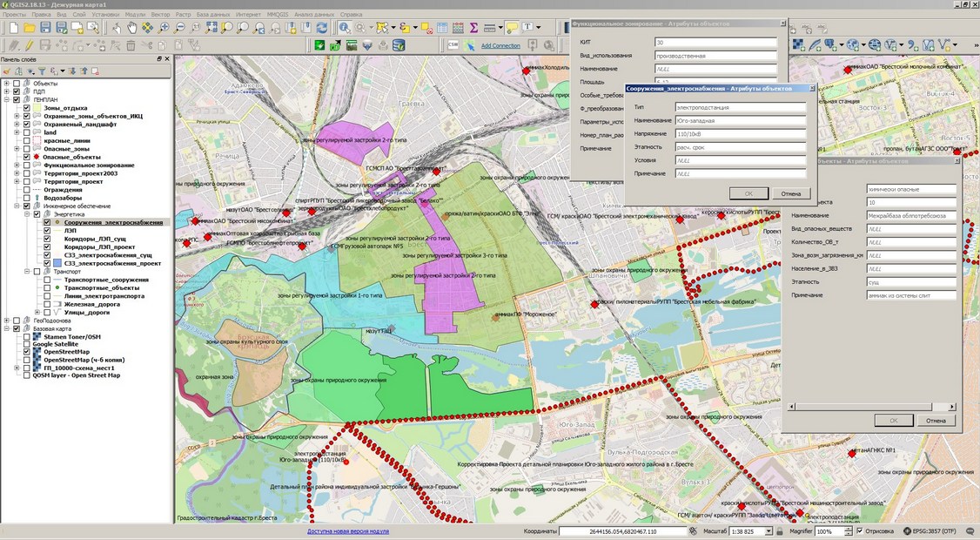Expand the ГеоПодоснова layer group
Viewport: 980px width, 540px height.
(6, 321)
